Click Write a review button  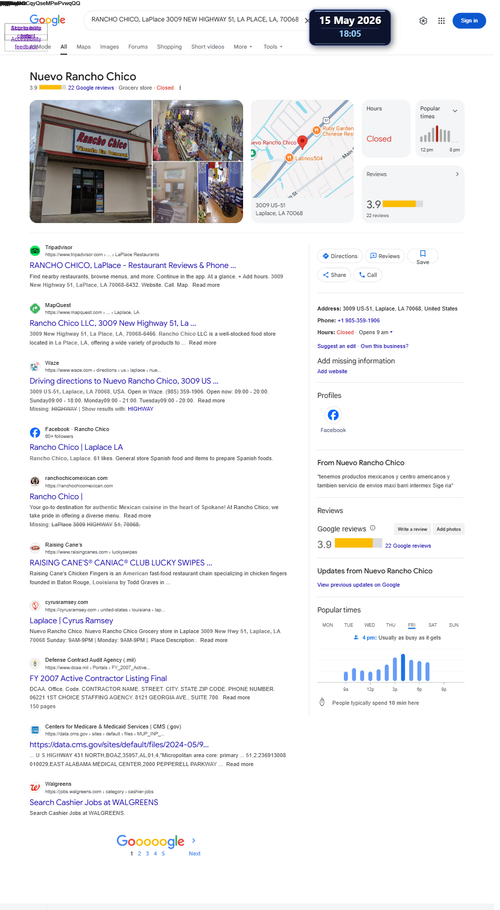[x=412, y=529]
